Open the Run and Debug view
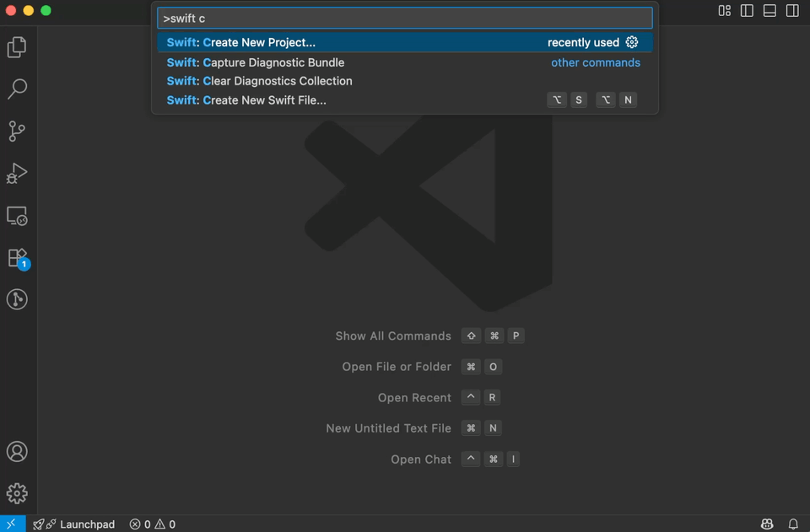 [x=17, y=174]
